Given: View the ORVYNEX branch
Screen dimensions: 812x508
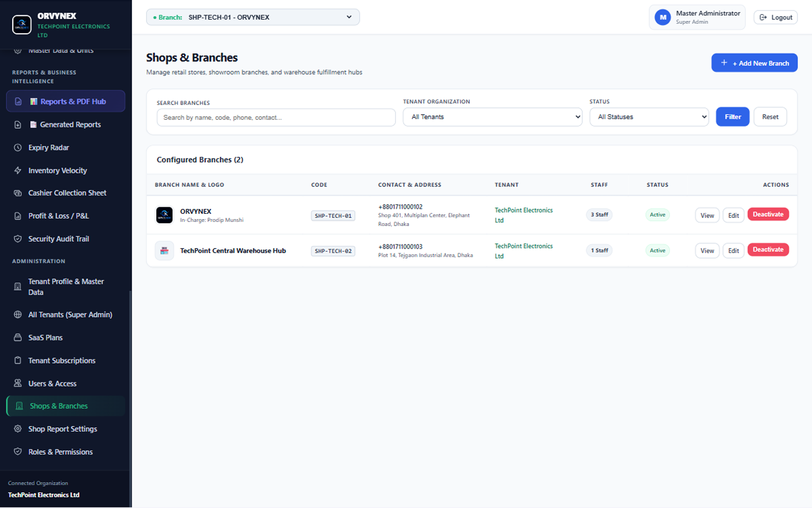Looking at the screenshot, I should click(707, 215).
